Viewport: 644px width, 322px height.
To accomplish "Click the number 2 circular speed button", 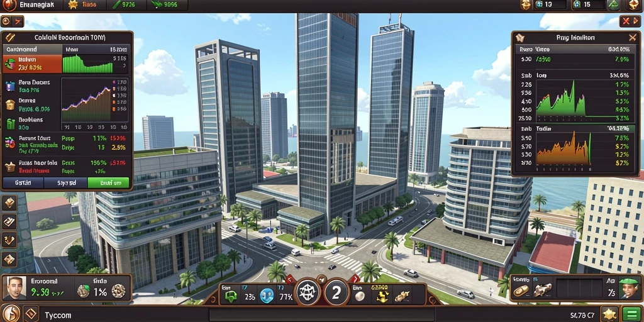I will click(x=336, y=292).
